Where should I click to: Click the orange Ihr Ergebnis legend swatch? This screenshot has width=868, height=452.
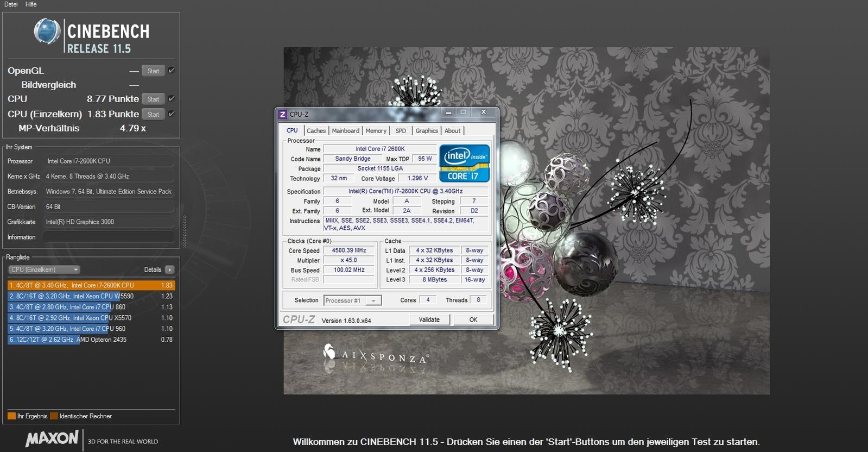11,416
